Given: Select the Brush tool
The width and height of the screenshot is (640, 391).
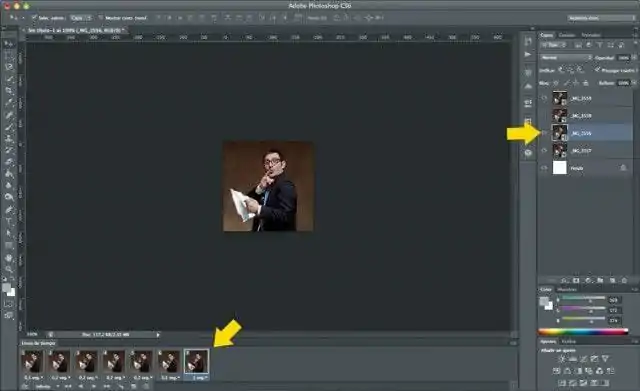Looking at the screenshot, I should [x=9, y=127].
